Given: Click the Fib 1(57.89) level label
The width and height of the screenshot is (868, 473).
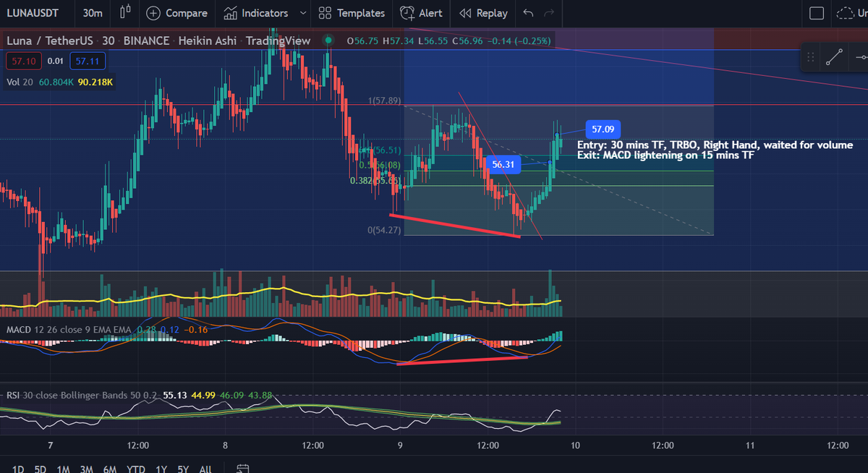Looking at the screenshot, I should pos(384,101).
